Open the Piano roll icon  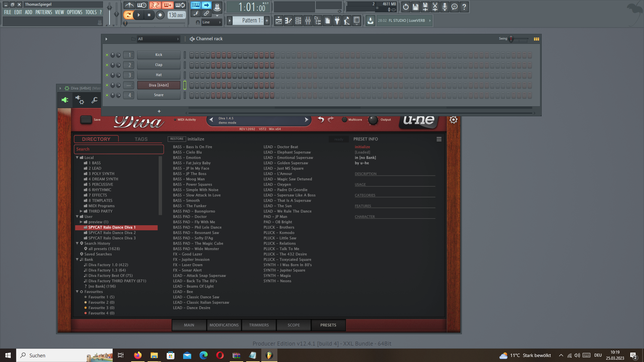coord(288,21)
